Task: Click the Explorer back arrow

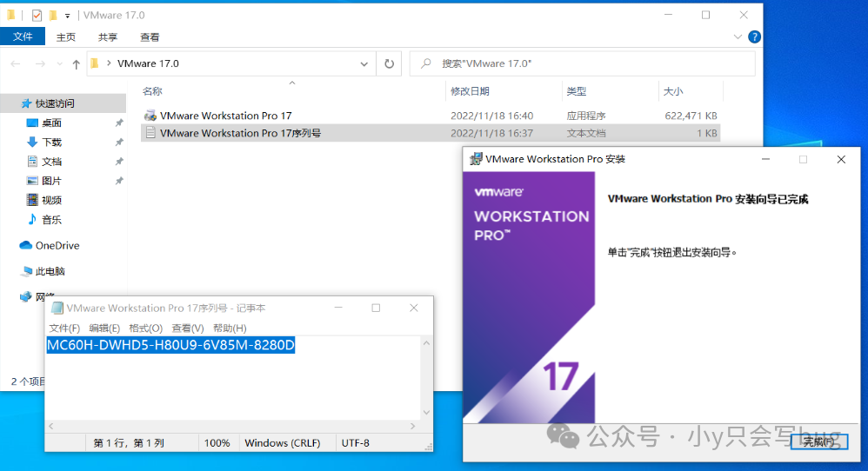Action: [16, 64]
